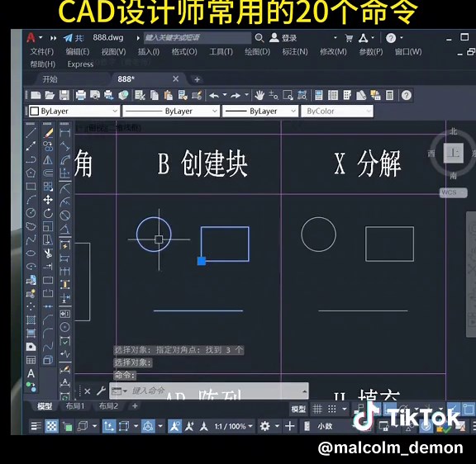Click the customize wrench icon by command line
The image size is (476, 464).
pos(101,391)
